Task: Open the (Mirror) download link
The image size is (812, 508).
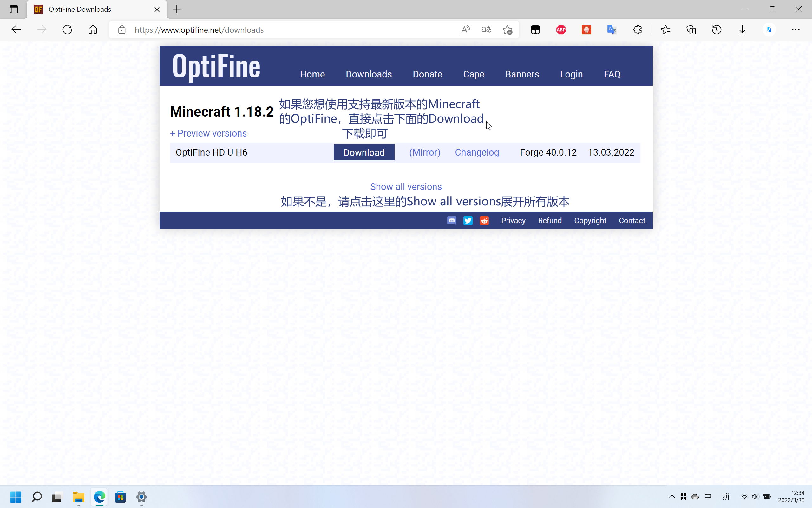Action: 425,152
